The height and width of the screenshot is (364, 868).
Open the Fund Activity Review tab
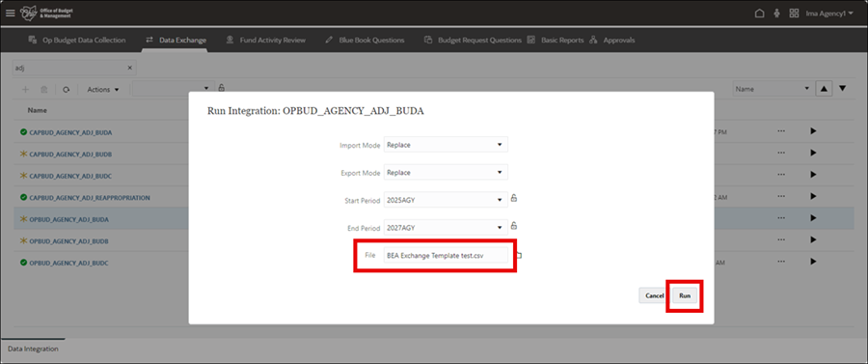click(x=266, y=40)
